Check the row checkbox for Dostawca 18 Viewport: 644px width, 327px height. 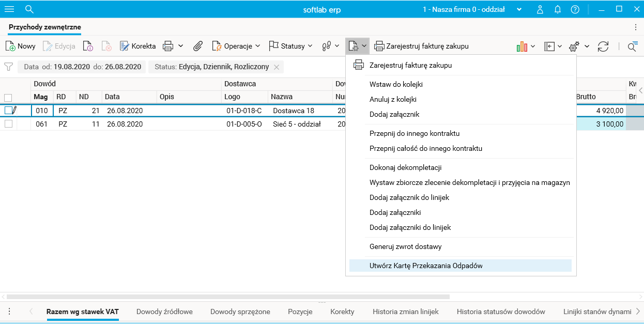point(8,111)
